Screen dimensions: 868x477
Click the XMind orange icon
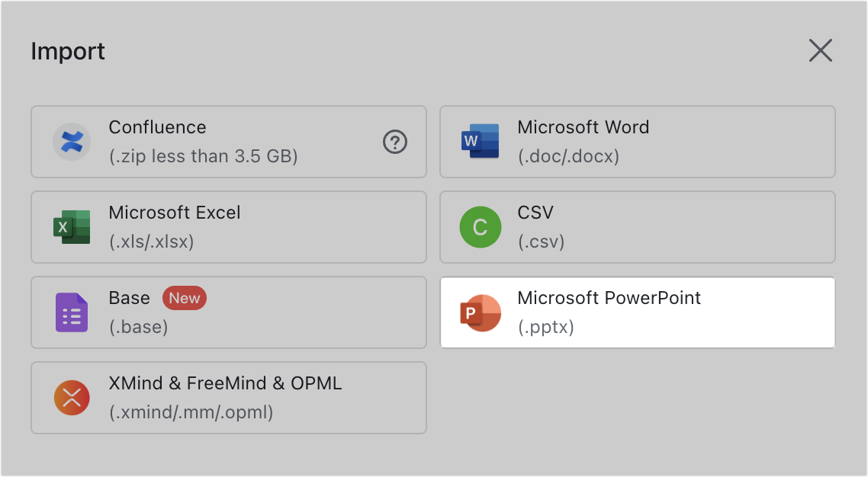tap(72, 398)
